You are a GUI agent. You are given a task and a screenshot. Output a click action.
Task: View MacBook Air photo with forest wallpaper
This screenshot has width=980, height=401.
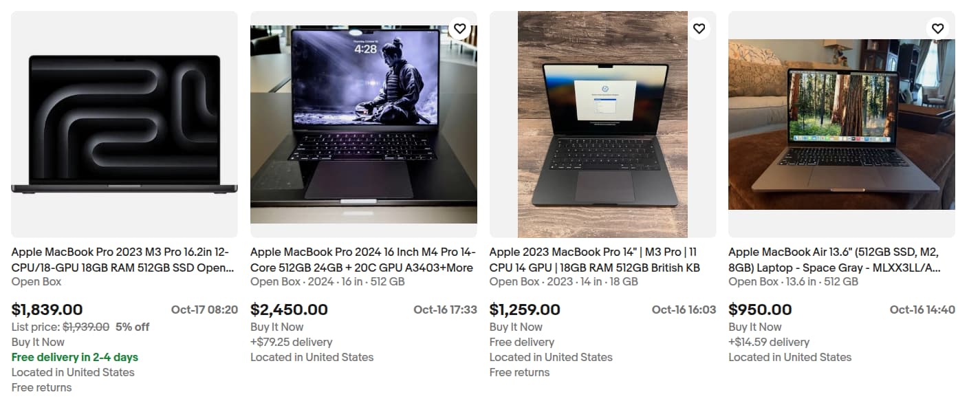(x=842, y=124)
